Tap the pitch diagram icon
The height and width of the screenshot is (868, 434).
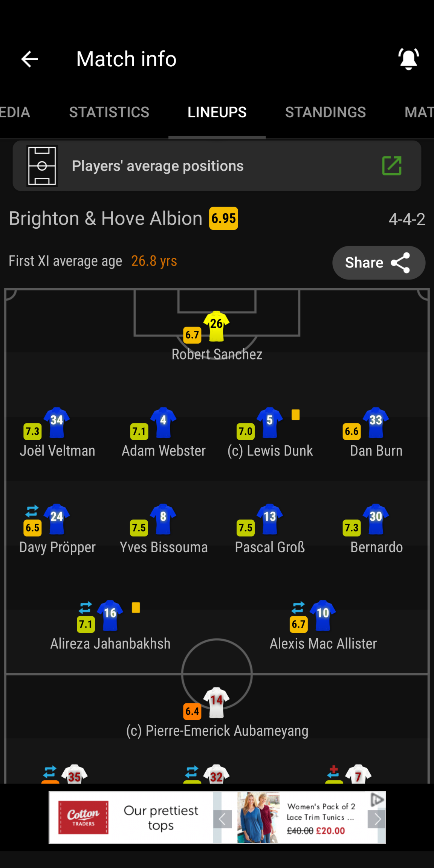[42, 166]
